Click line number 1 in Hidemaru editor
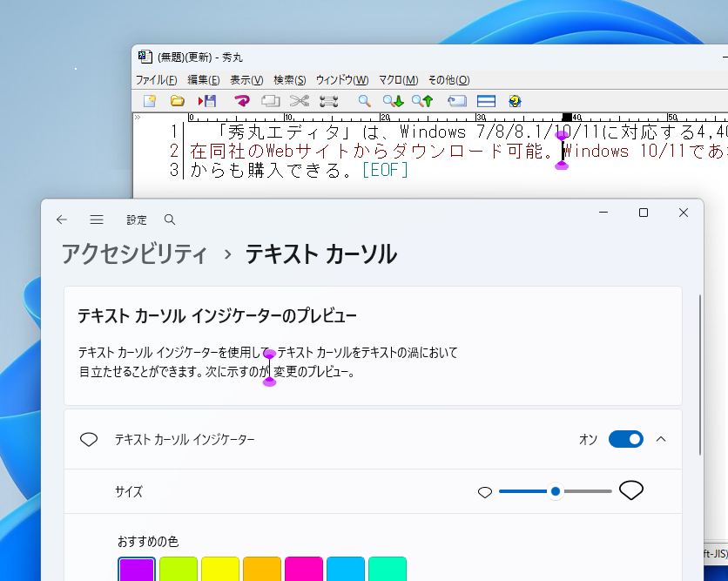 click(173, 132)
